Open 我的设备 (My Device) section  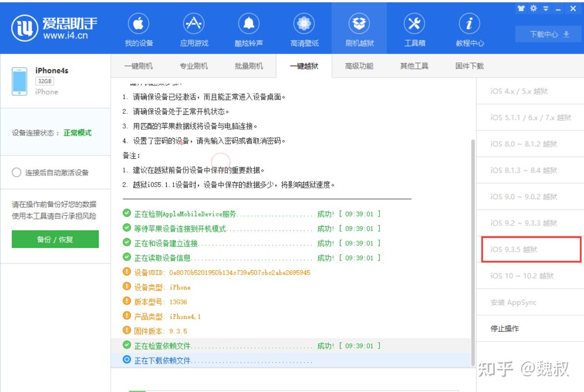[138, 31]
